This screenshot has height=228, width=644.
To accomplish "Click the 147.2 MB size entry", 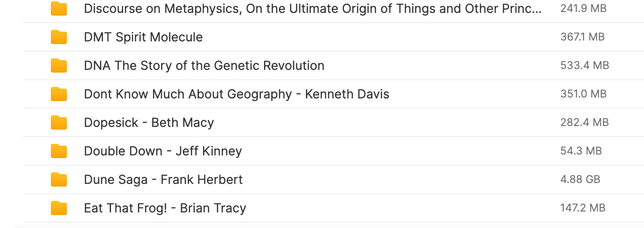I will point(583,208).
